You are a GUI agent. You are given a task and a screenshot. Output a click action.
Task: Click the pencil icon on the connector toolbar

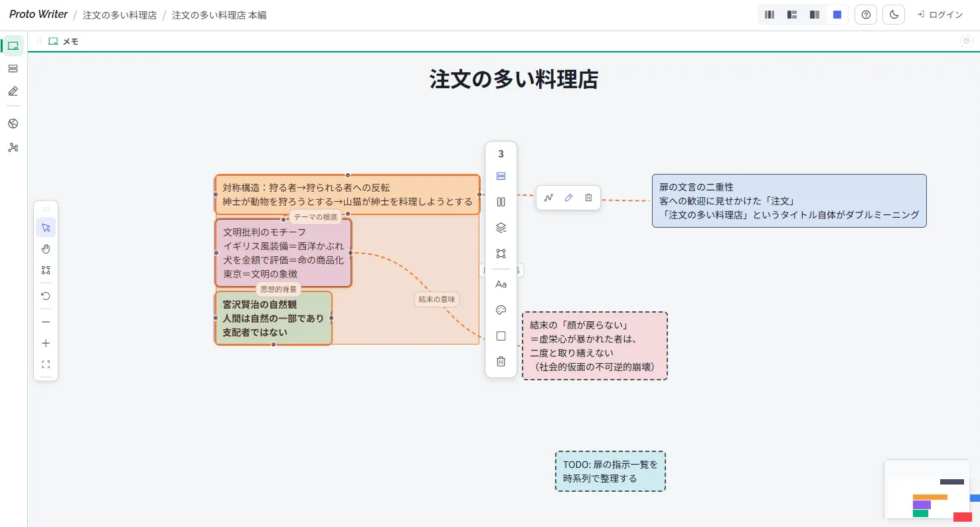click(568, 198)
